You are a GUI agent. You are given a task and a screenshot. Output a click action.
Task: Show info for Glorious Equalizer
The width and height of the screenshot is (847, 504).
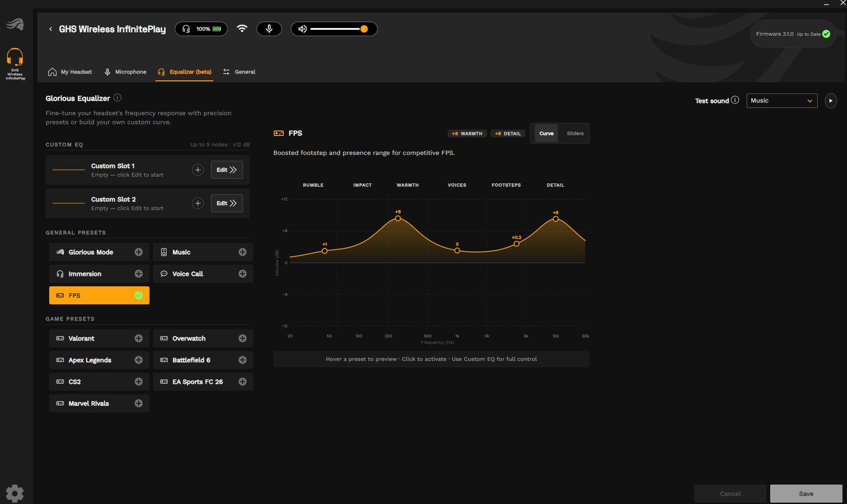[117, 98]
